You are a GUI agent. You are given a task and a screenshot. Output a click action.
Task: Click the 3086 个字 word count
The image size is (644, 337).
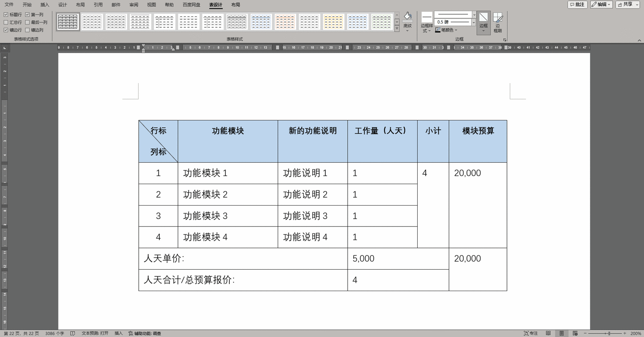pyautogui.click(x=55, y=333)
